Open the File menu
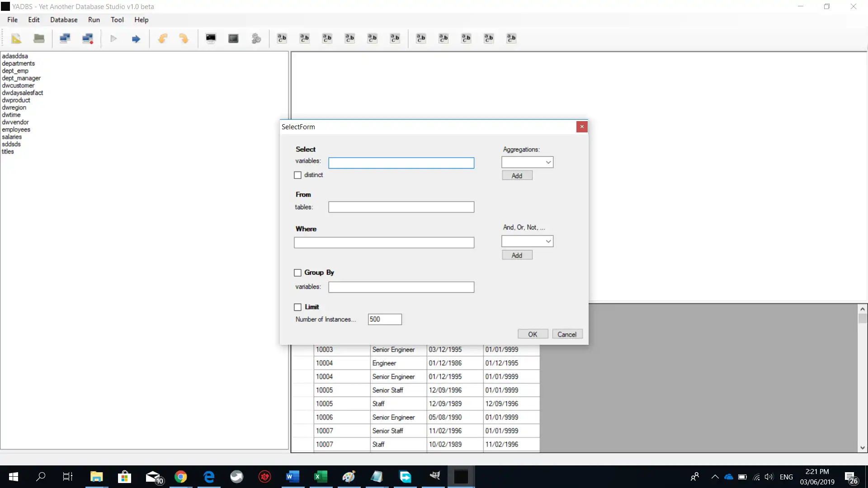This screenshot has height=488, width=868. (13, 20)
